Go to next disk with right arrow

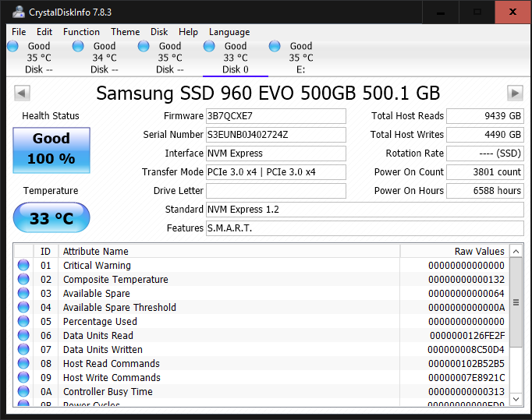pyautogui.click(x=515, y=93)
